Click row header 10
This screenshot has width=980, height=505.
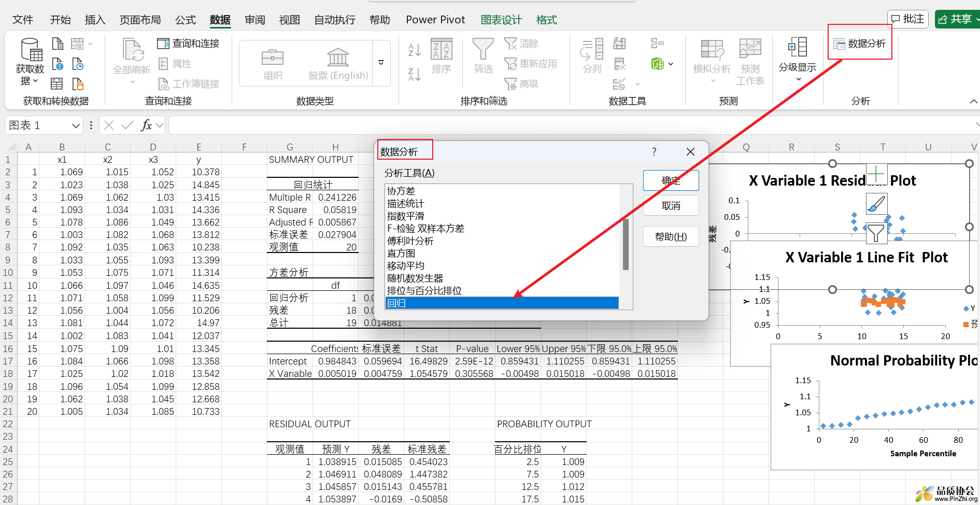[8, 272]
